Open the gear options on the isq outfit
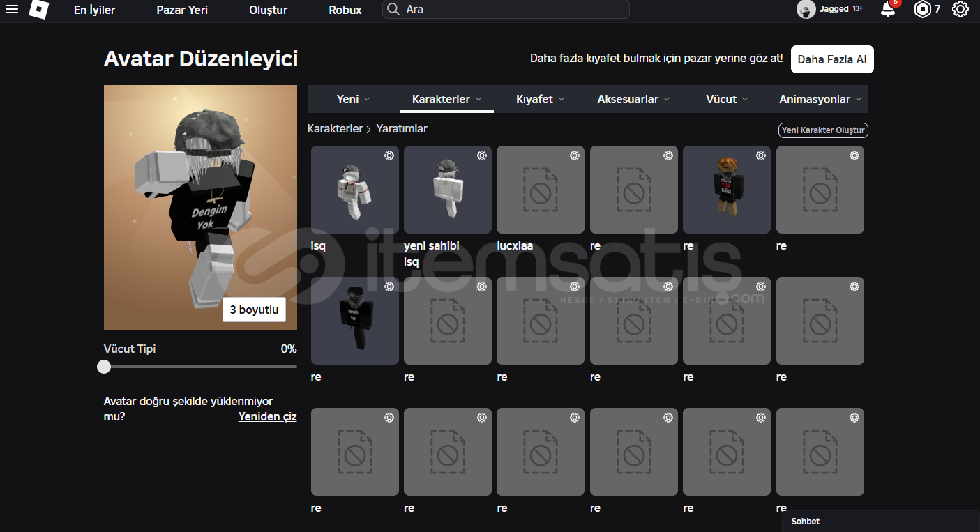Image resolution: width=980 pixels, height=532 pixels. (389, 155)
